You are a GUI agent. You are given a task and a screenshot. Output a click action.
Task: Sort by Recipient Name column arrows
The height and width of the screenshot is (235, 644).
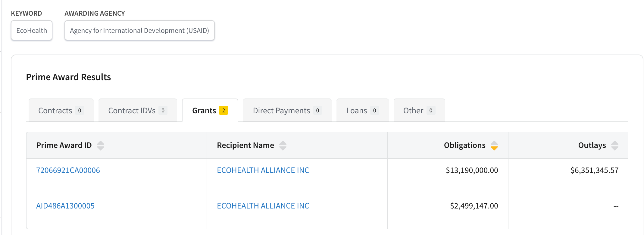[283, 146]
